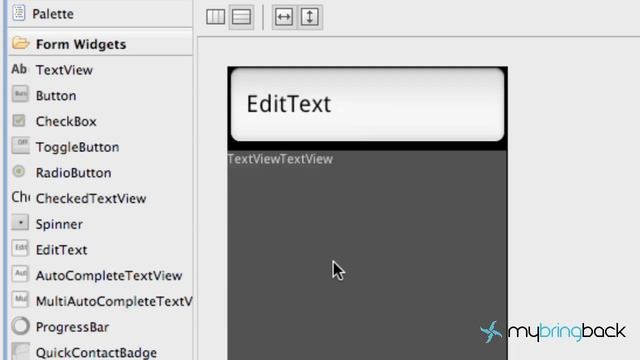This screenshot has width=640, height=360.
Task: Click the RadioButton label in palette
Action: click(73, 173)
